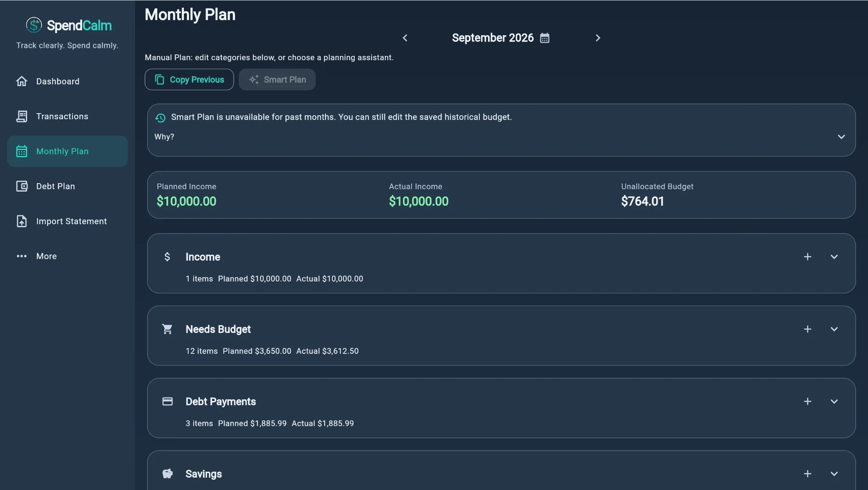Screen dimensions: 868x490
Task: Click the Debt Payments credit card icon
Action: 167,401
